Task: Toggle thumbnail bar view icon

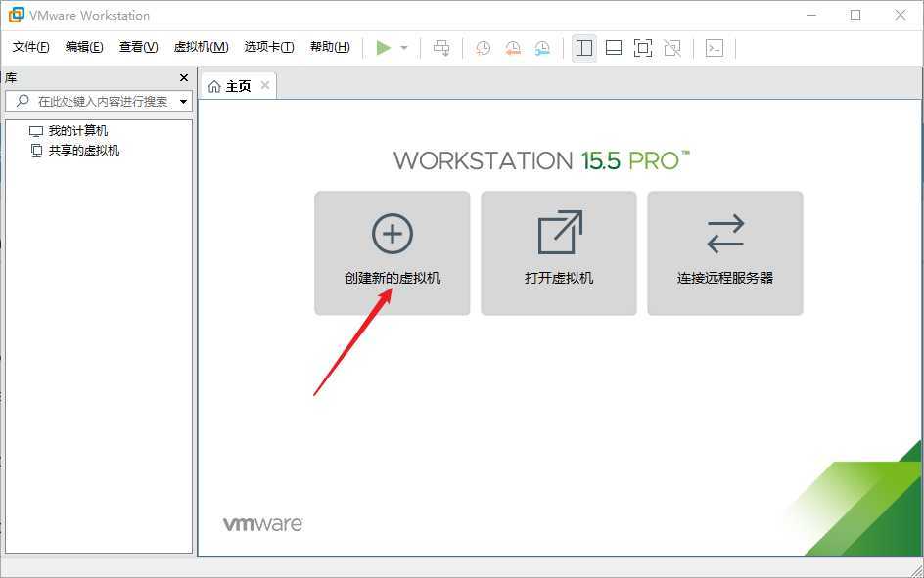Action: pos(614,48)
